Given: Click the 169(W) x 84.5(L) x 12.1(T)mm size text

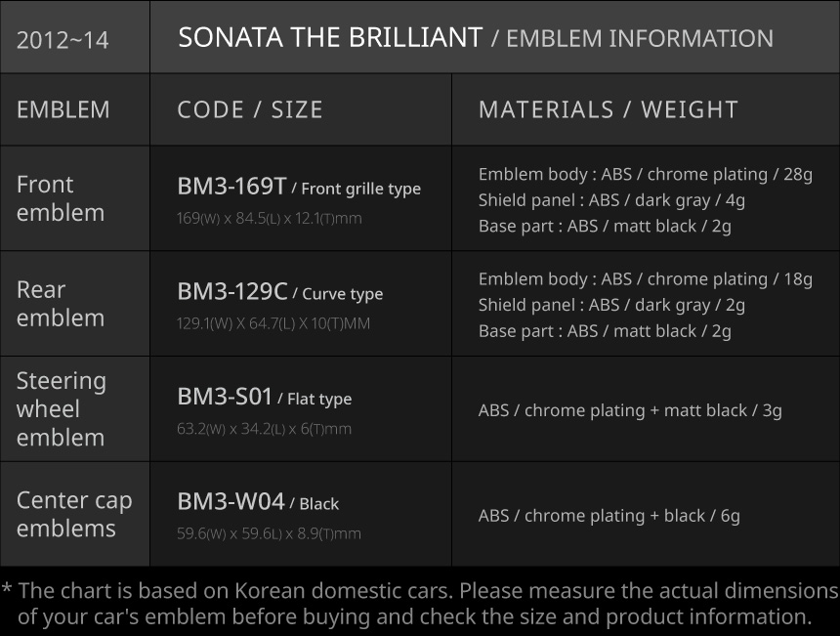Looking at the screenshot, I should 270,218.
